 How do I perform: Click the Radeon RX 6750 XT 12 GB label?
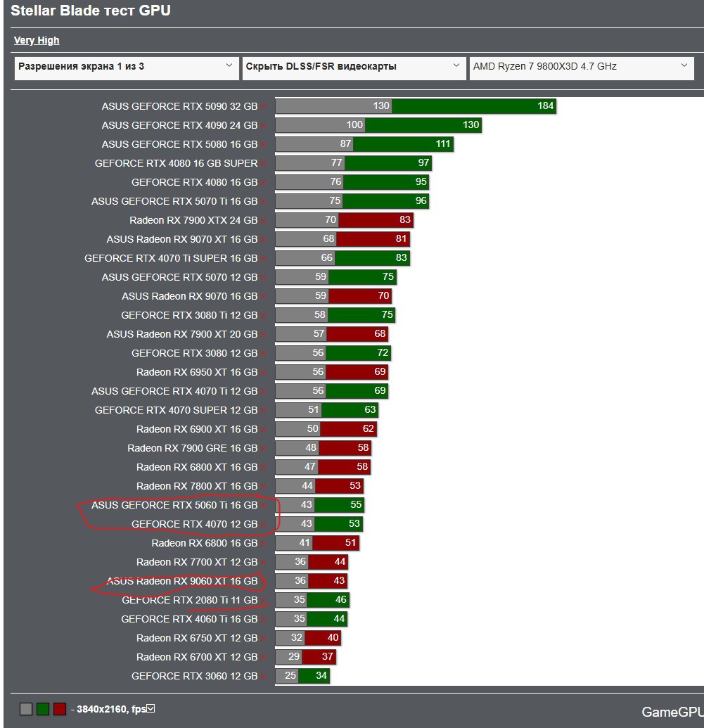(197, 639)
